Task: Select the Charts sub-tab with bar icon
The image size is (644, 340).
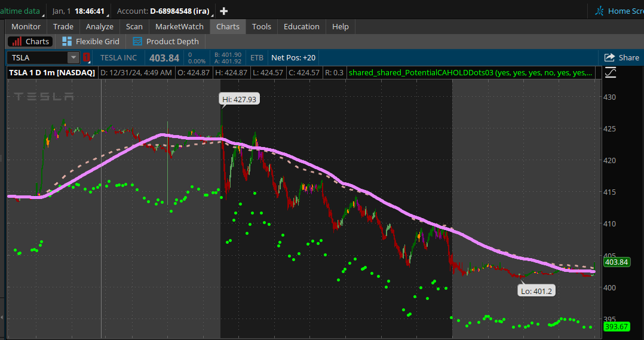Action: click(x=31, y=41)
